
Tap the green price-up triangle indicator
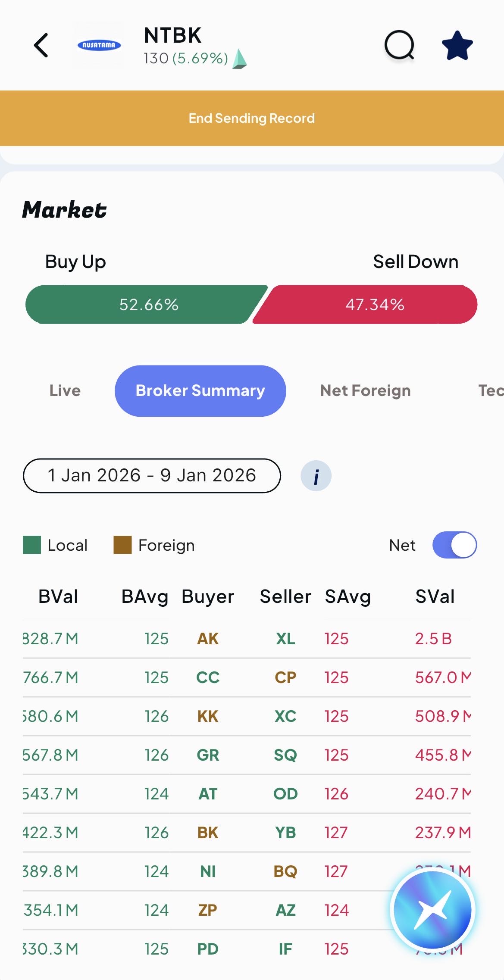click(239, 59)
